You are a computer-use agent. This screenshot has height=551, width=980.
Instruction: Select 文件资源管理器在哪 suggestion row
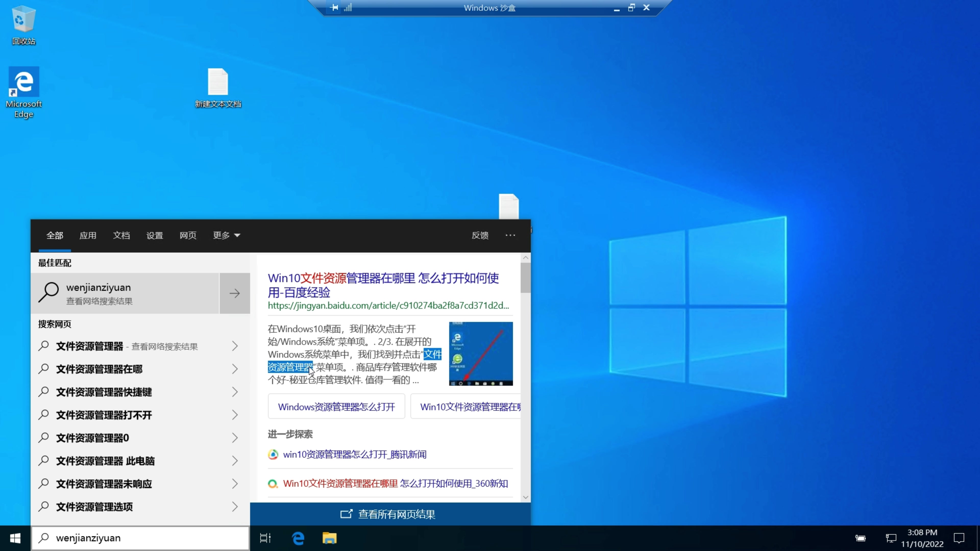pyautogui.click(x=140, y=369)
